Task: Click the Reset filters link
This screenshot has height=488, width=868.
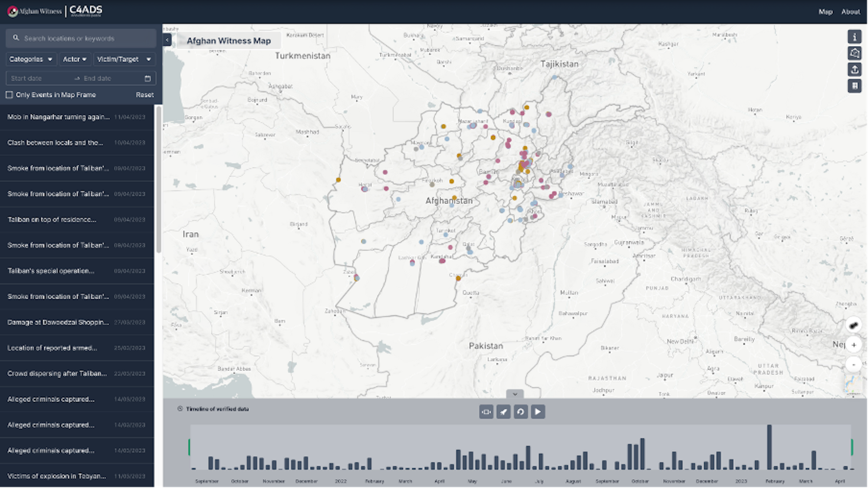Action: tap(145, 95)
